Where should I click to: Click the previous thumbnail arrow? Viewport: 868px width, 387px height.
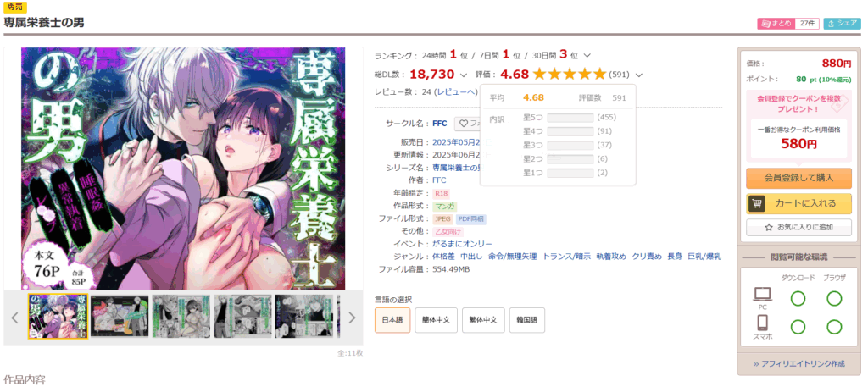click(x=15, y=318)
